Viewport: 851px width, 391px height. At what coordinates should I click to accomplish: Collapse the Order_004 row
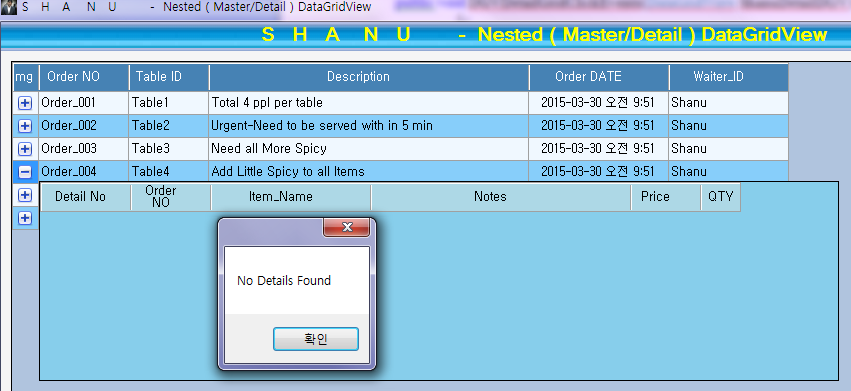pyautogui.click(x=25, y=172)
